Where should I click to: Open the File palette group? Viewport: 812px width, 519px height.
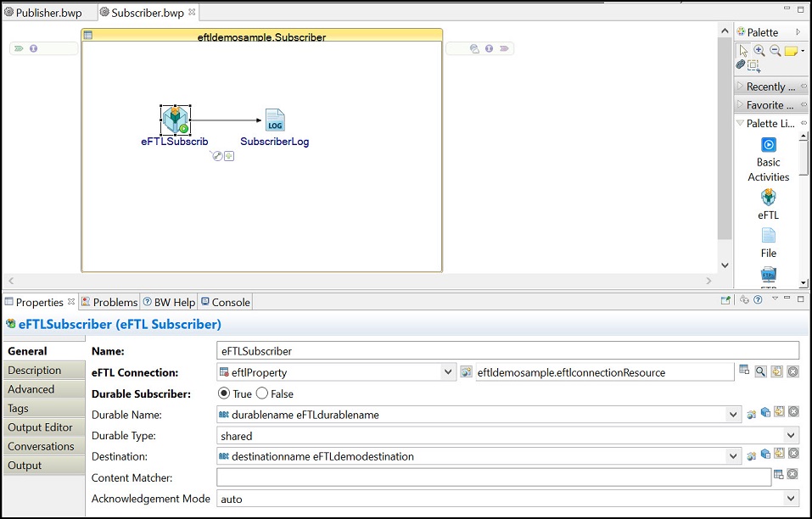769,243
